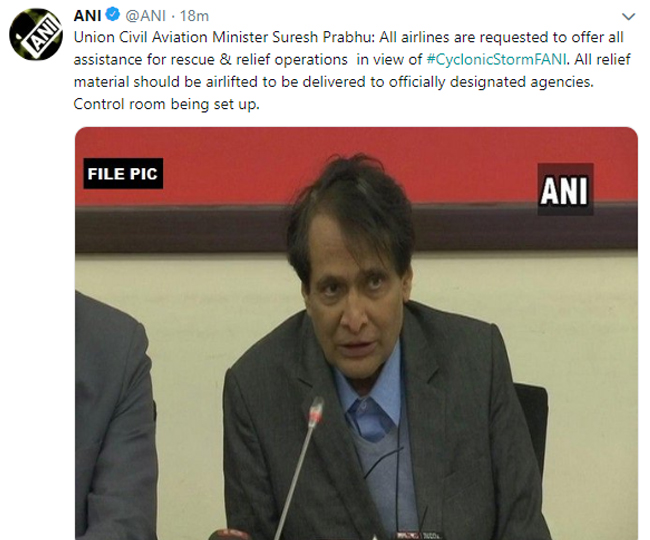Click the nameplate at the bottom of the photo
The image size is (650, 540).
tap(418, 535)
